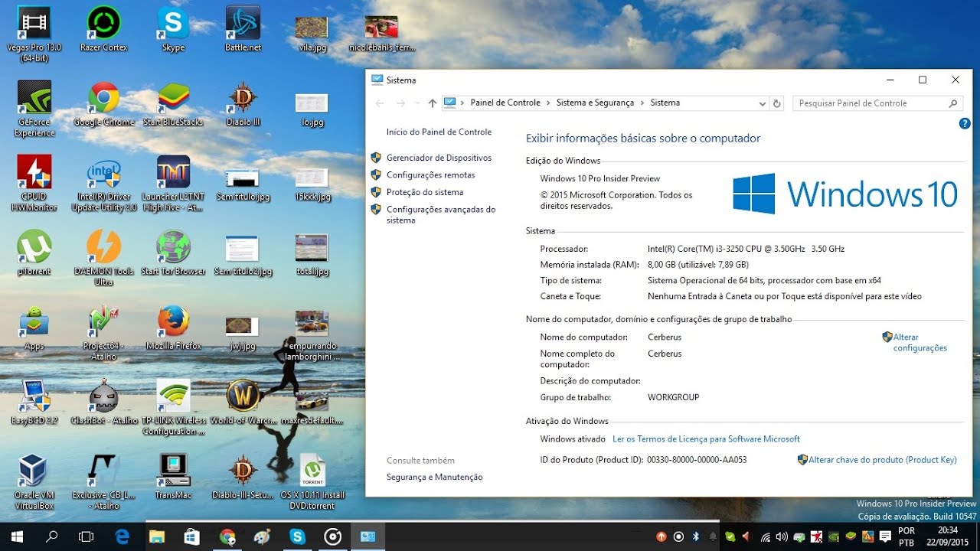The height and width of the screenshot is (551, 980).
Task: Open Vegas Pro 13.0 desktop icon
Action: [x=34, y=34]
